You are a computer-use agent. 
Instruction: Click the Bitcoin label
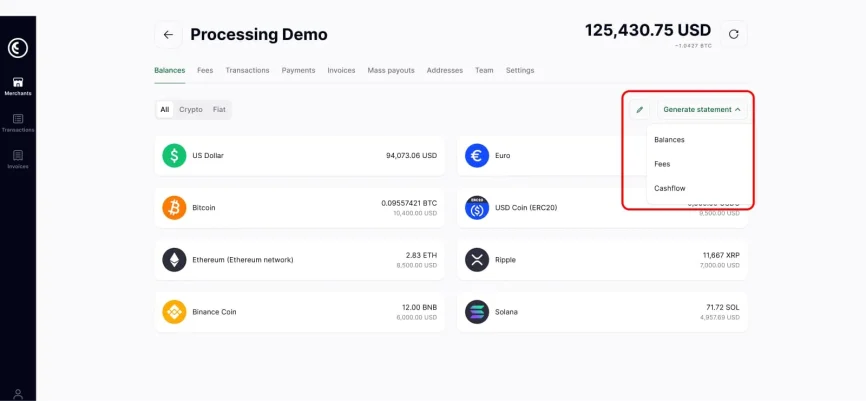[x=204, y=208]
